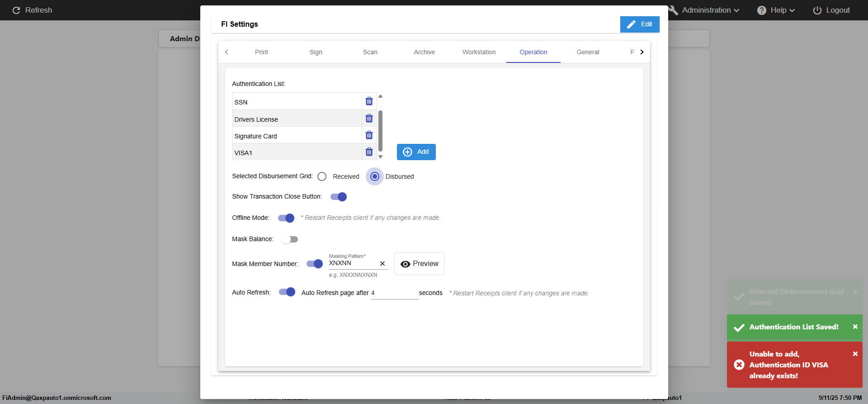Screen dimensions: 868x404
Task: Click the Auto Refresh seconds input field
Action: (395, 293)
